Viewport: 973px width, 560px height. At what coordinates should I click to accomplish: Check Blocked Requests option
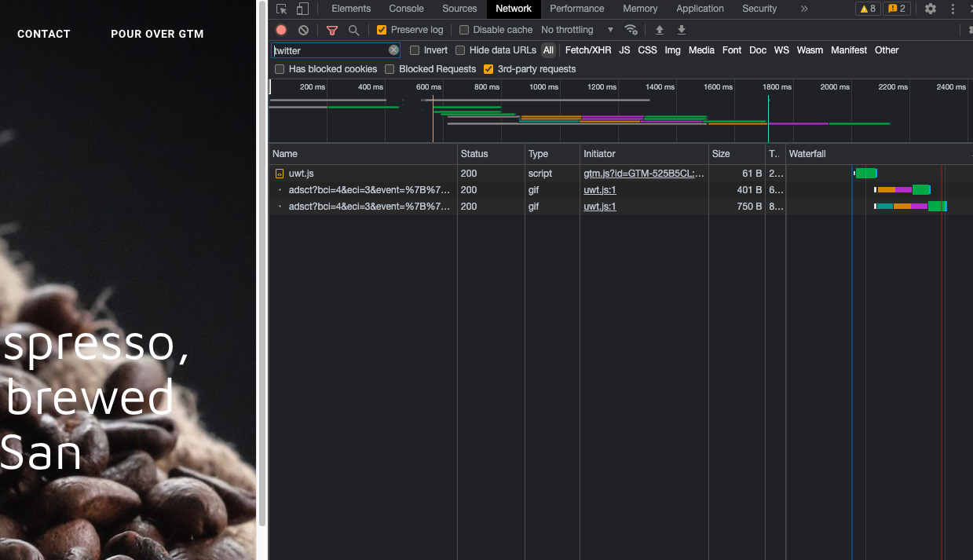[390, 69]
